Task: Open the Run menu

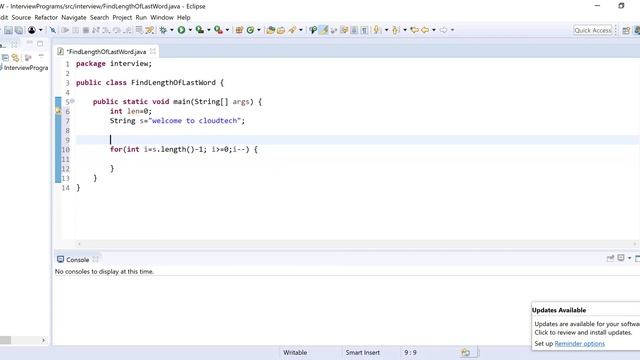Action: click(x=141, y=18)
